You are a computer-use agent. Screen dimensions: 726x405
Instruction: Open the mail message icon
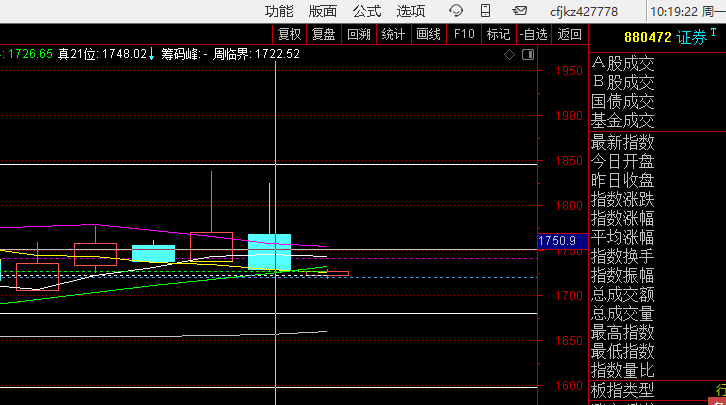tap(519, 11)
